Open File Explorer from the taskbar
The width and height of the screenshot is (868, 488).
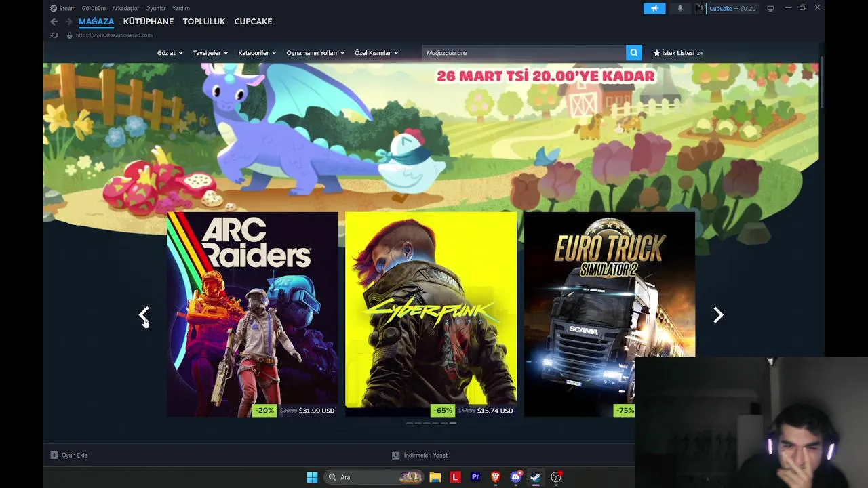[x=435, y=477]
